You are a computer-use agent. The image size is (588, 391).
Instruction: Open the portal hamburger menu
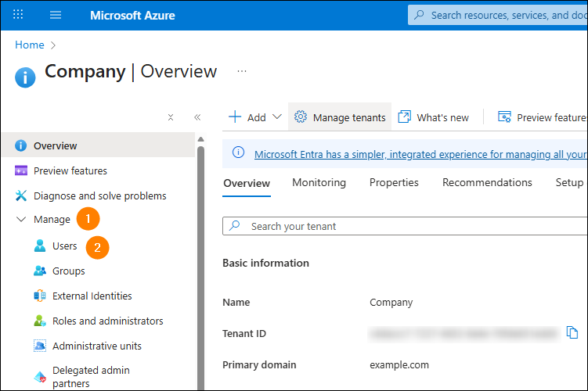click(x=56, y=15)
